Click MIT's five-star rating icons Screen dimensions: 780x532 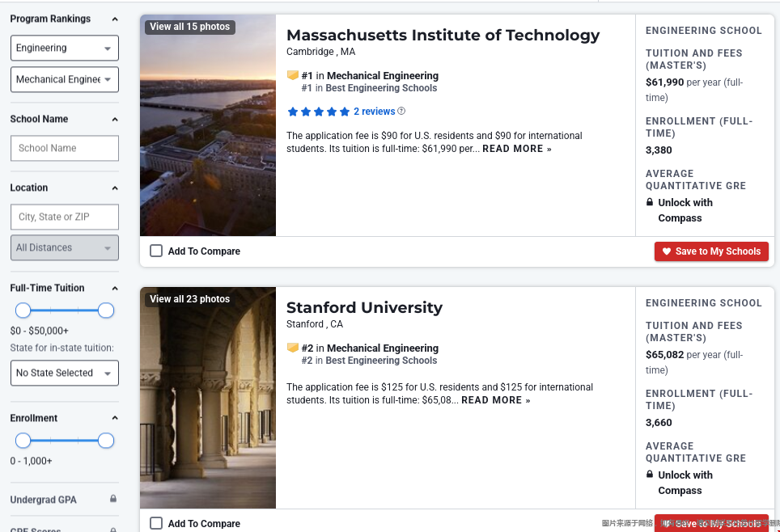click(x=319, y=112)
